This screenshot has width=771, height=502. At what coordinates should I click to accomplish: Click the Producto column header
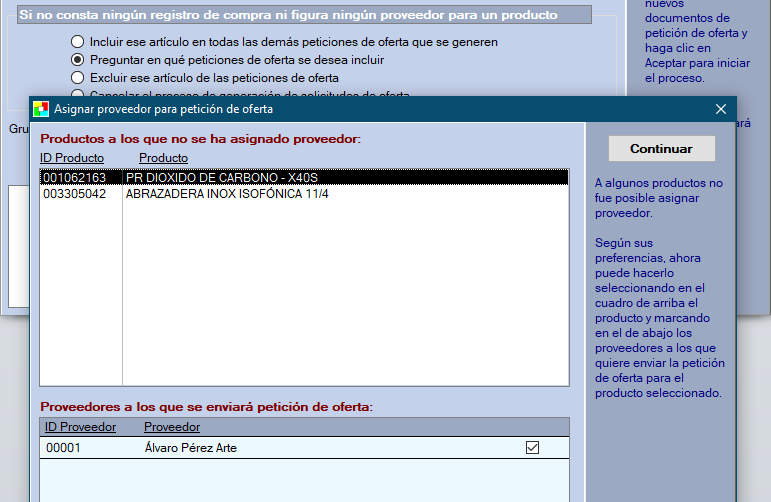tap(163, 158)
